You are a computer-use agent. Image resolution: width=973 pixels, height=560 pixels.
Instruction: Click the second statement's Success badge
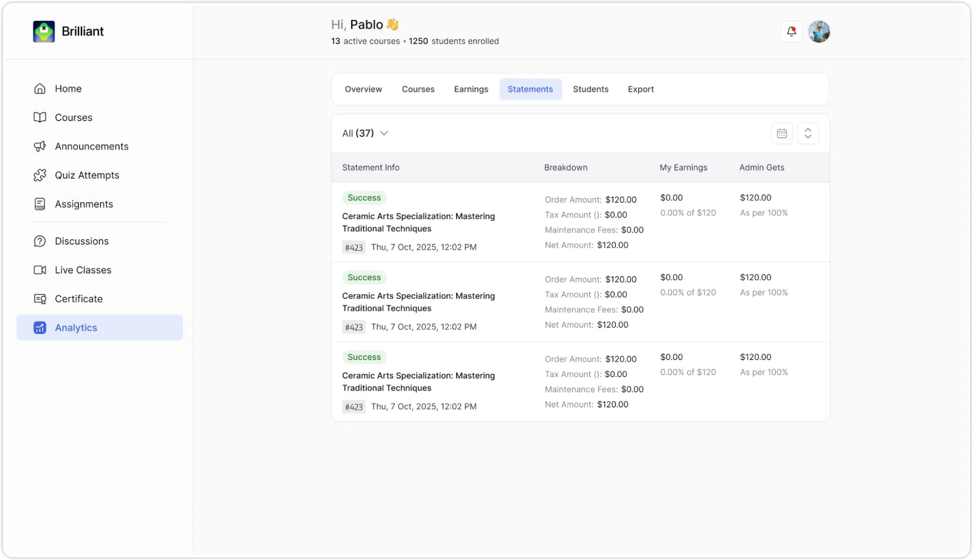point(364,278)
